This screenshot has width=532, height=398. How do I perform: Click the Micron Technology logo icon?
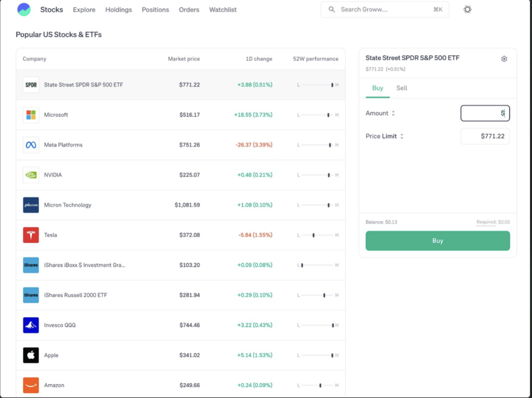(31, 205)
